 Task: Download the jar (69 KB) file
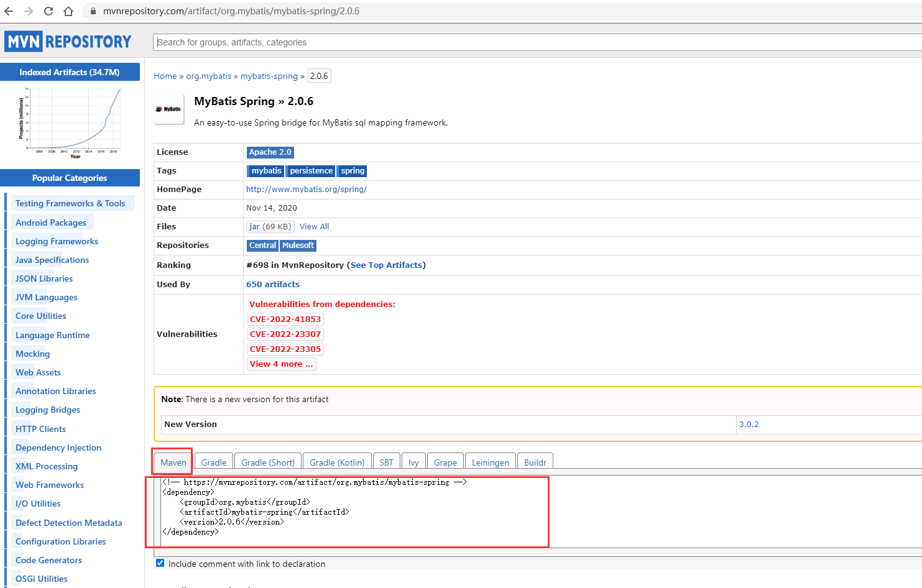270,227
